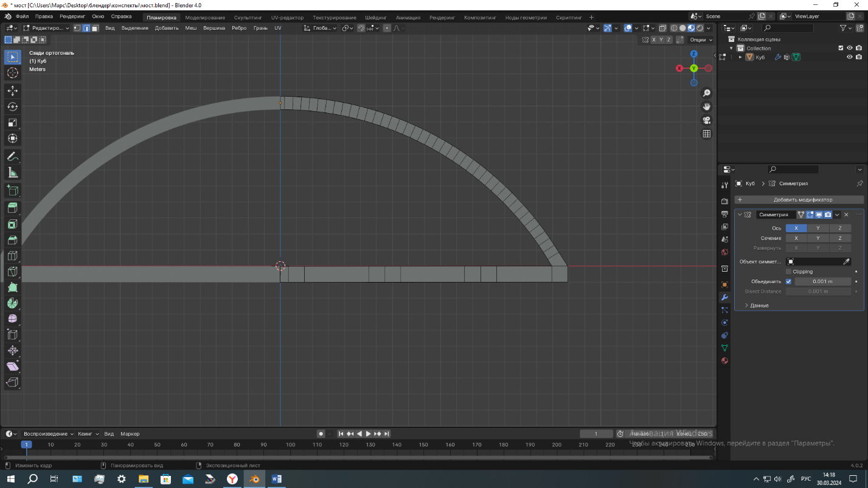This screenshot has height=488, width=868.
Task: Select the Move tool in left toolbar
Action: pos(12,91)
